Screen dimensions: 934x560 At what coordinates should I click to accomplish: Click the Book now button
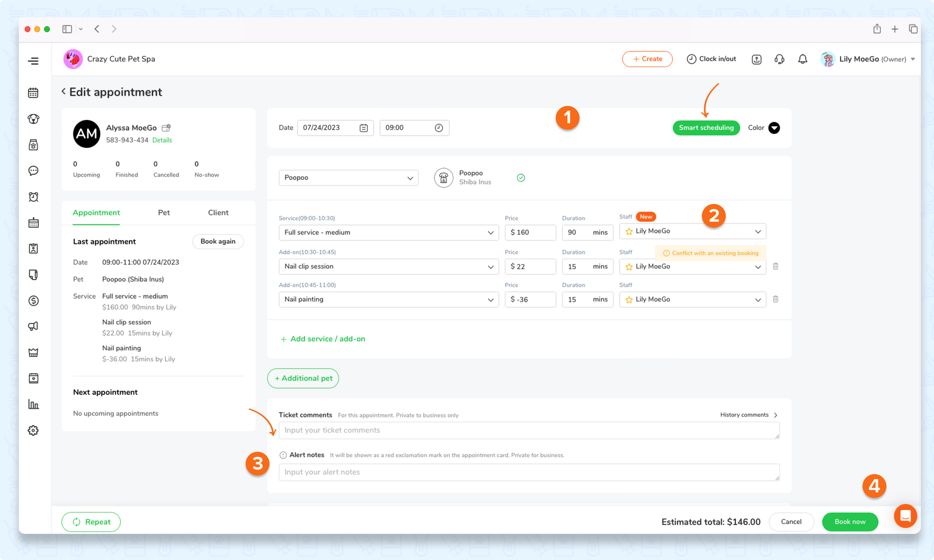(849, 522)
